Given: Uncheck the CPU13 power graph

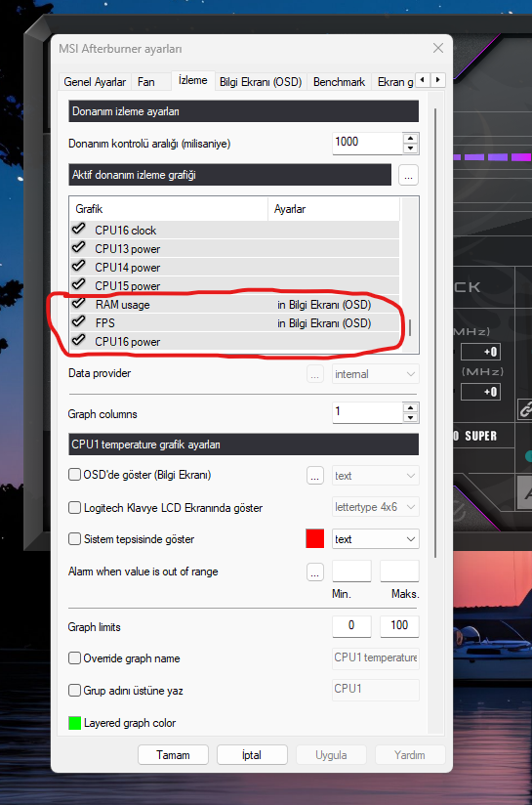Looking at the screenshot, I should click(x=78, y=247).
